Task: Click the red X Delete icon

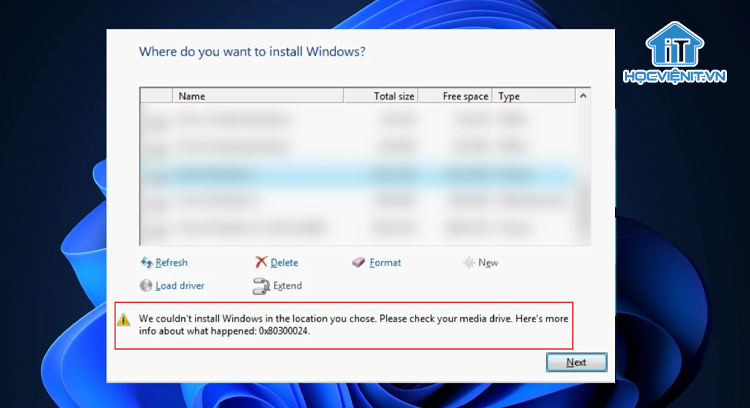Action: click(261, 262)
